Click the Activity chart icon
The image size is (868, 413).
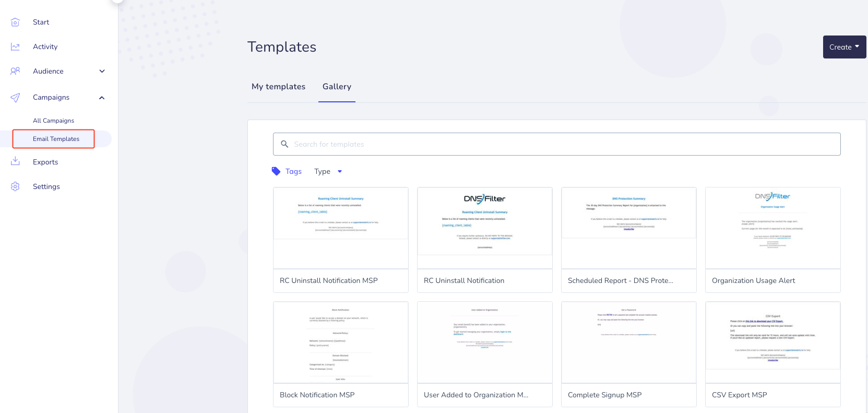pos(15,46)
